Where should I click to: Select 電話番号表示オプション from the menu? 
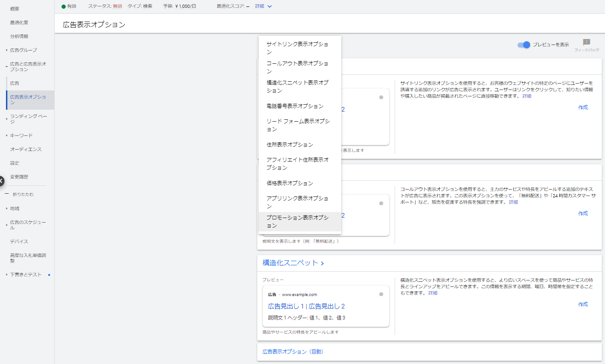[x=300, y=106]
